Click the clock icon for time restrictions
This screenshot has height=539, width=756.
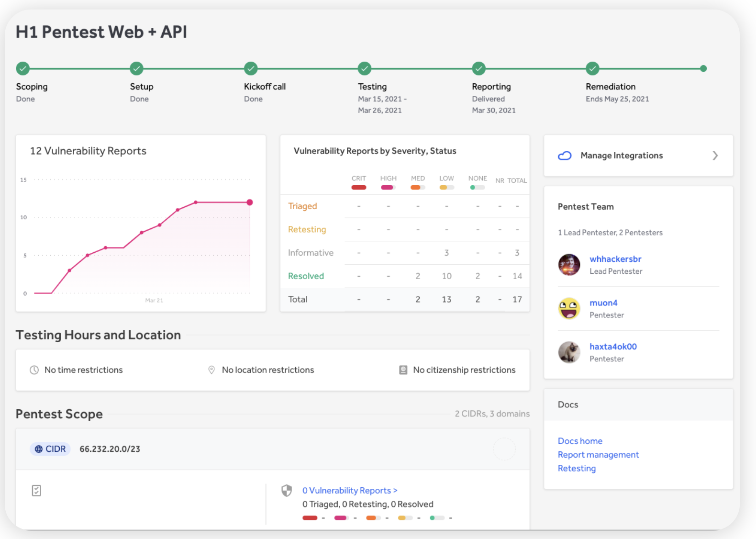point(34,370)
